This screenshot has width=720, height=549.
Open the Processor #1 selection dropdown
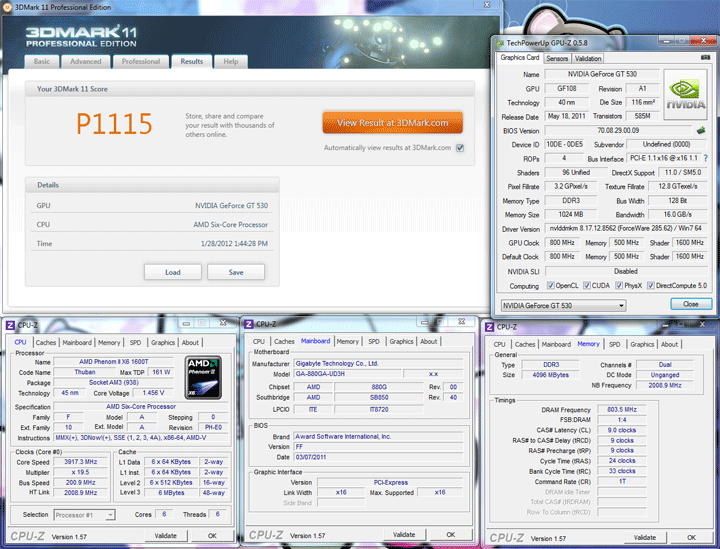pos(84,515)
